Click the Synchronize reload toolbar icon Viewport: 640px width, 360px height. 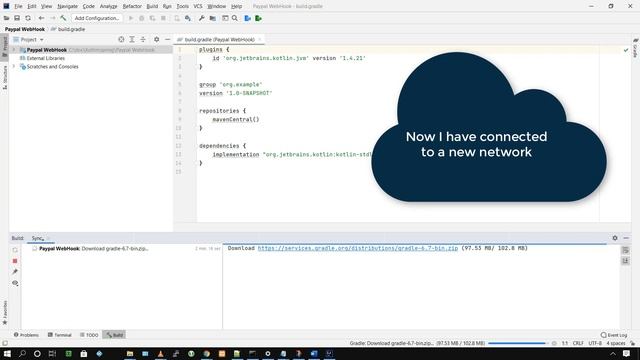point(28,18)
